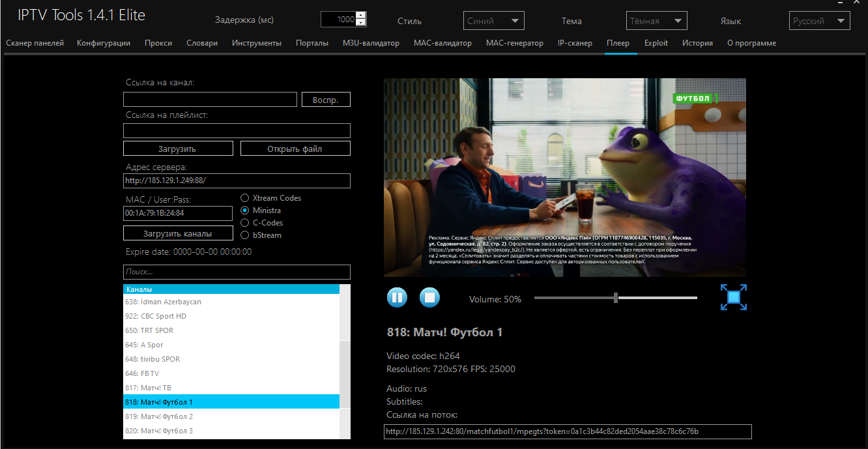
Task: Switch to the Конфигурации tab
Action: [104, 43]
